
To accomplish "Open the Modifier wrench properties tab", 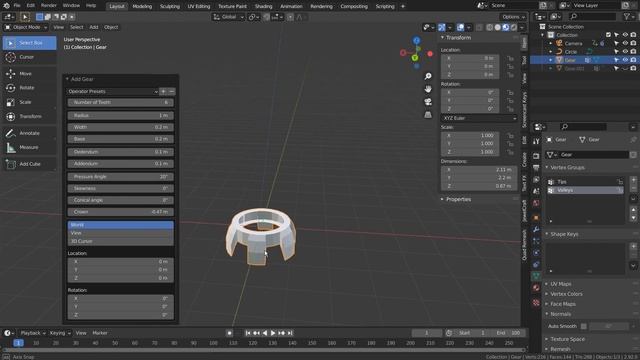I will click(x=536, y=229).
